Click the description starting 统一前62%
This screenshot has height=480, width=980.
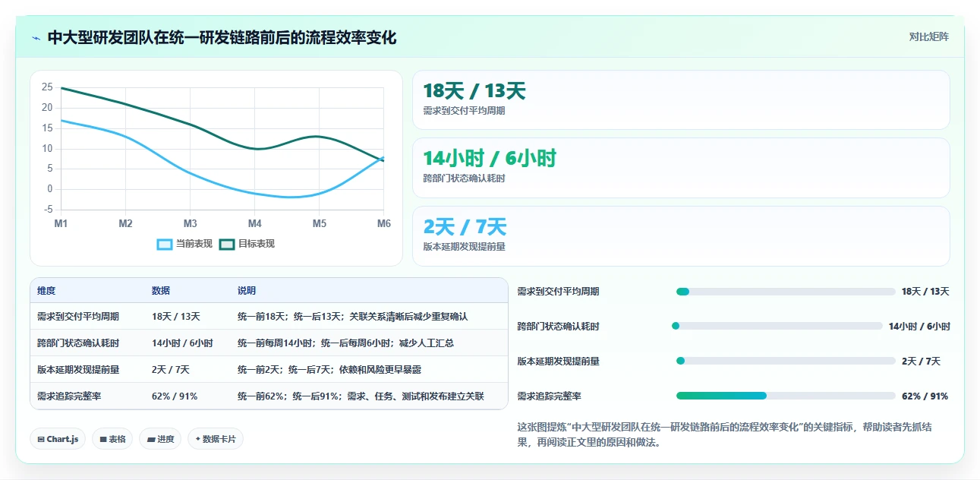361,396
